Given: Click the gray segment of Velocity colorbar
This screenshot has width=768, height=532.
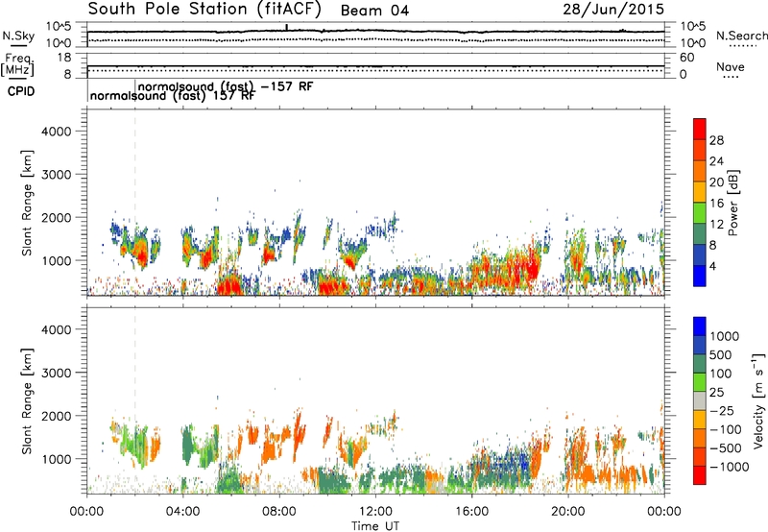Looking at the screenshot, I should click(700, 400).
